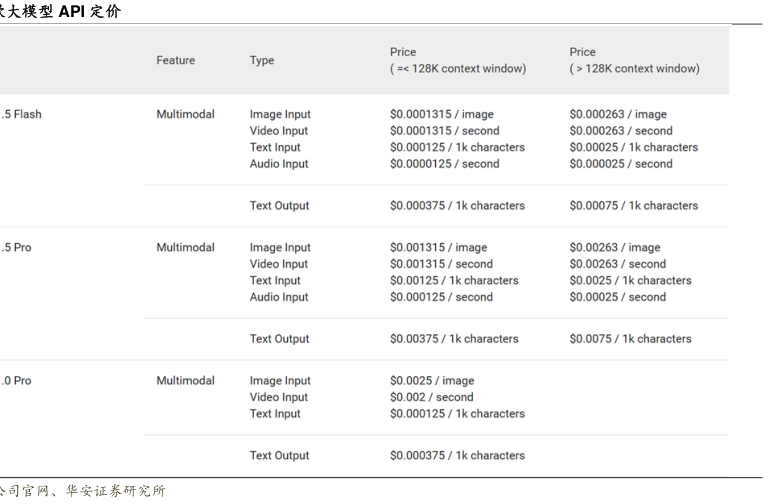Image resolution: width=780 pixels, height=504 pixels.
Task: Select the "$0.0075 / 1k characters" output price
Action: pyautogui.click(x=630, y=339)
